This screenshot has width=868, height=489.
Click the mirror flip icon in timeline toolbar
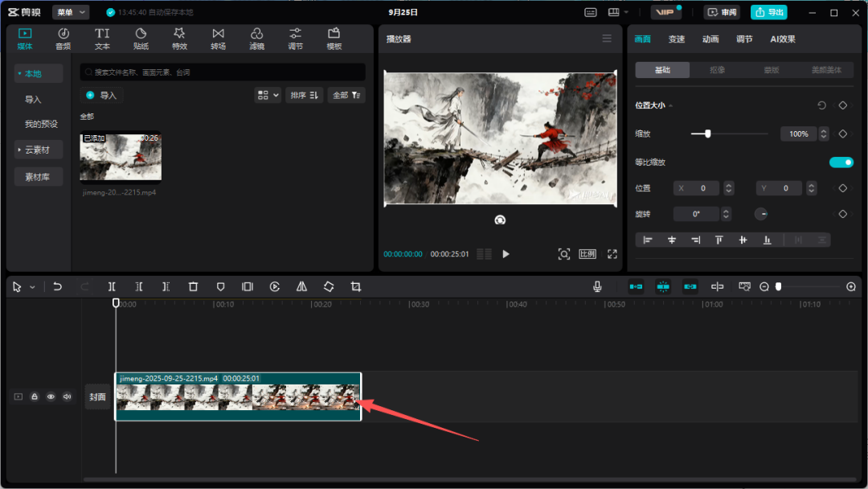[301, 286]
